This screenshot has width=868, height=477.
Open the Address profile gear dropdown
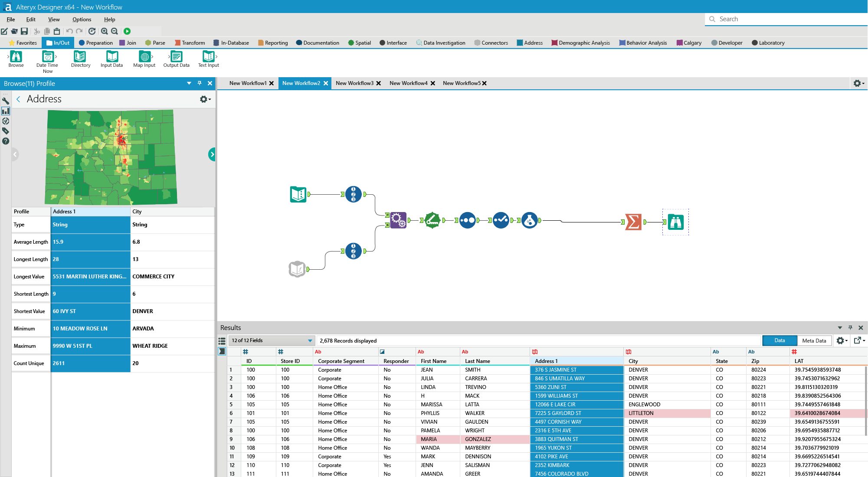(205, 99)
